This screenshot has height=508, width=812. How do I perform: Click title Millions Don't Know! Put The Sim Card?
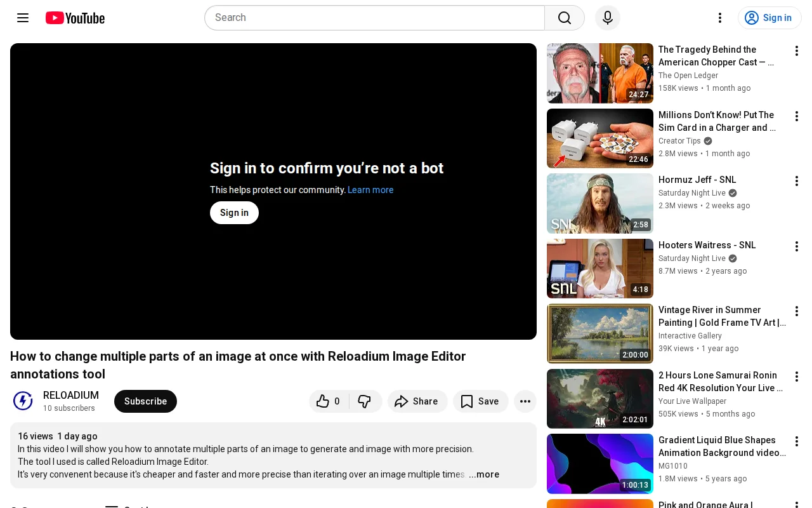pyautogui.click(x=717, y=121)
